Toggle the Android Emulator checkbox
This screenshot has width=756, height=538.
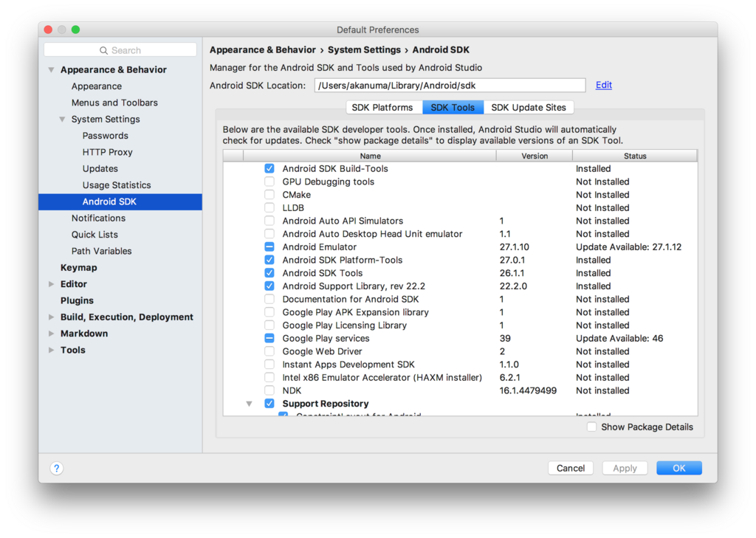269,246
